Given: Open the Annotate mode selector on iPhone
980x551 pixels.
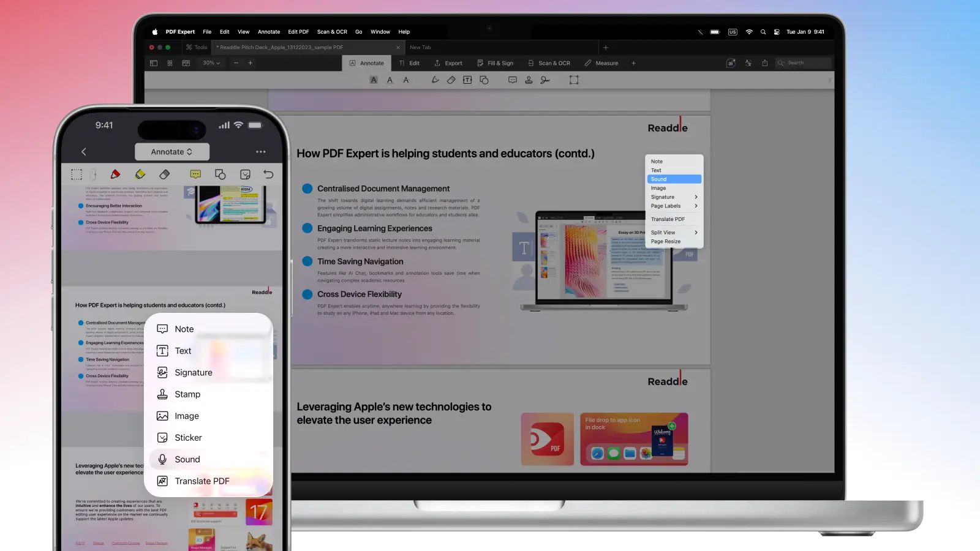Looking at the screenshot, I should [172, 152].
